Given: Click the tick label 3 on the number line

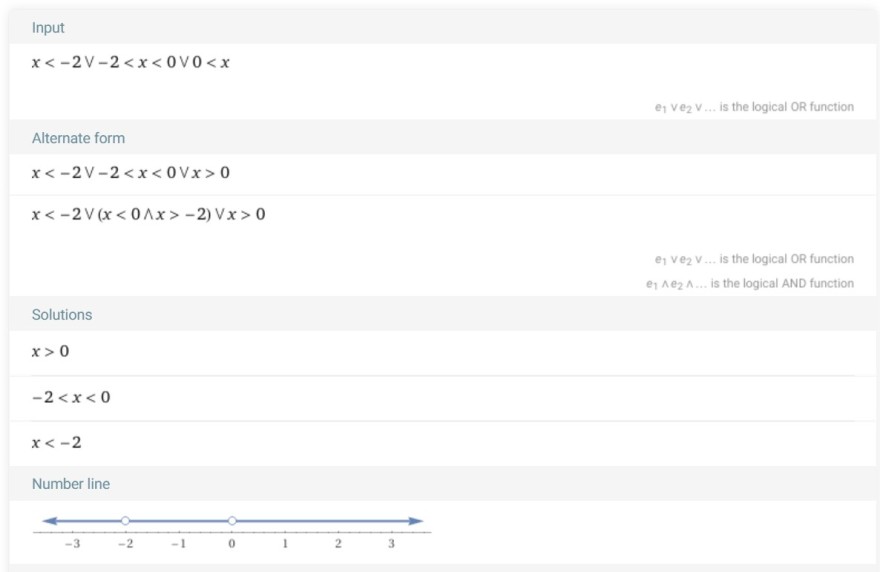Looking at the screenshot, I should (391, 543).
